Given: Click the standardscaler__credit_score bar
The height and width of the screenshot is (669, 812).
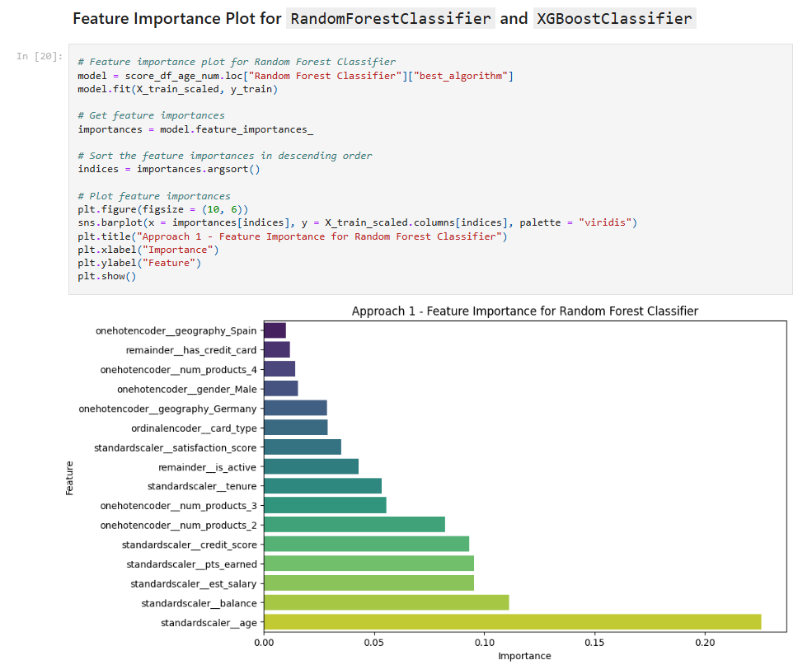Looking at the screenshot, I should [x=367, y=545].
